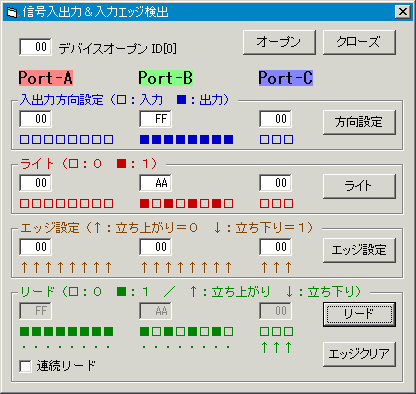Image resolution: width=416 pixels, height=394 pixels.
Task: Close the 信号入出力 window
Action: point(403,12)
